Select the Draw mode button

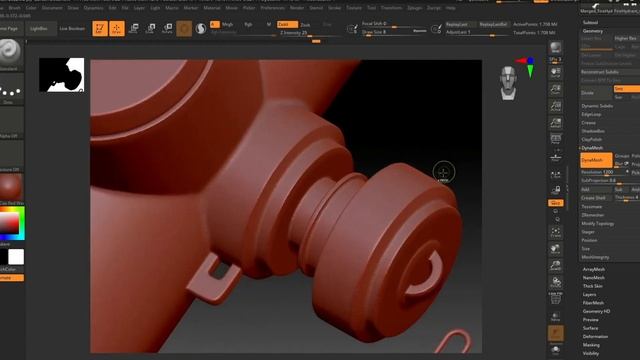click(117, 28)
